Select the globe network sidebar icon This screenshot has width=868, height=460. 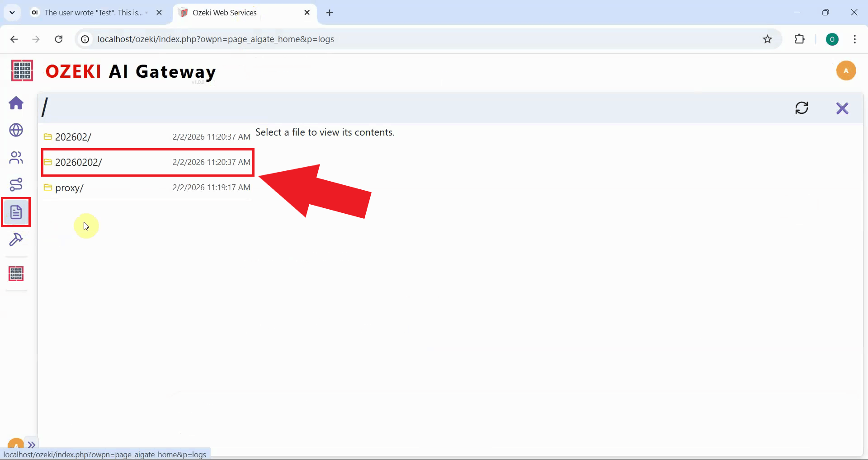pos(16,131)
